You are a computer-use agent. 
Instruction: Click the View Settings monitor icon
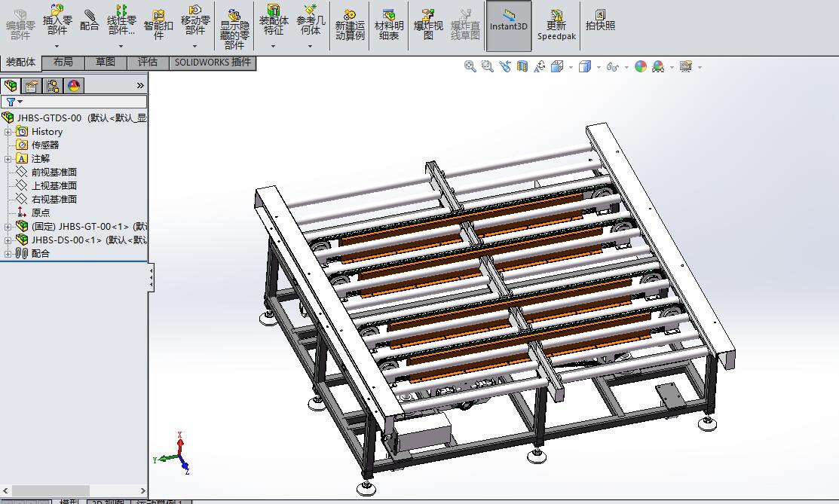point(686,66)
